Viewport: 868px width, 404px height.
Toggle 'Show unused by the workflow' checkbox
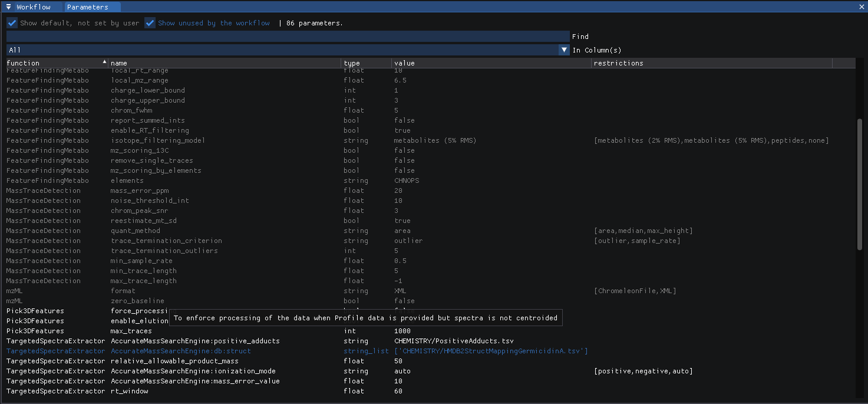150,23
